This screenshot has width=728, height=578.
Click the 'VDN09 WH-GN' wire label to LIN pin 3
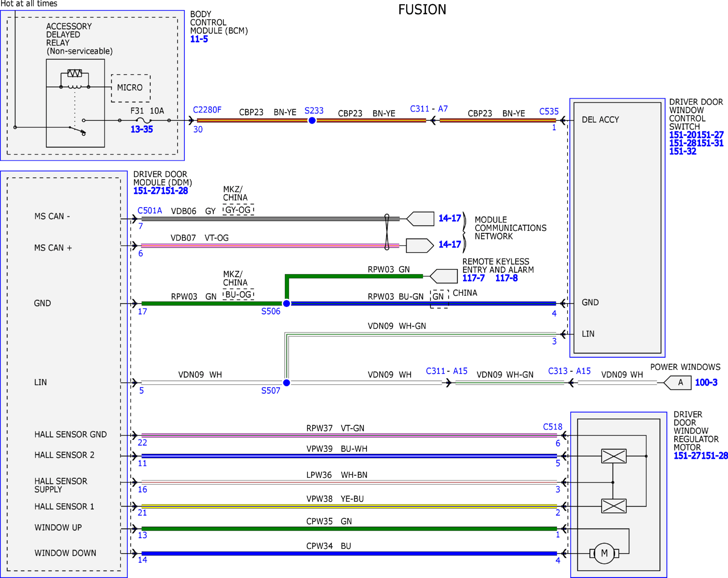(x=397, y=326)
